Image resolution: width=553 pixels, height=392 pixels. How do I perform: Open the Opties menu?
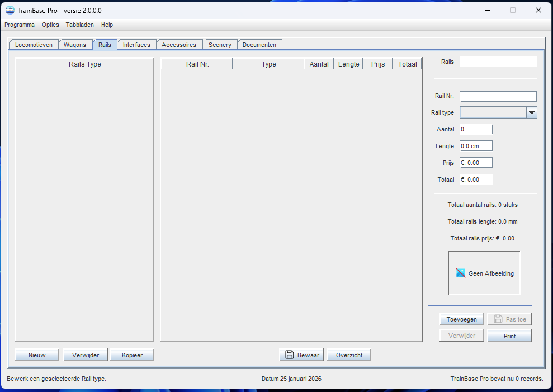coord(50,25)
